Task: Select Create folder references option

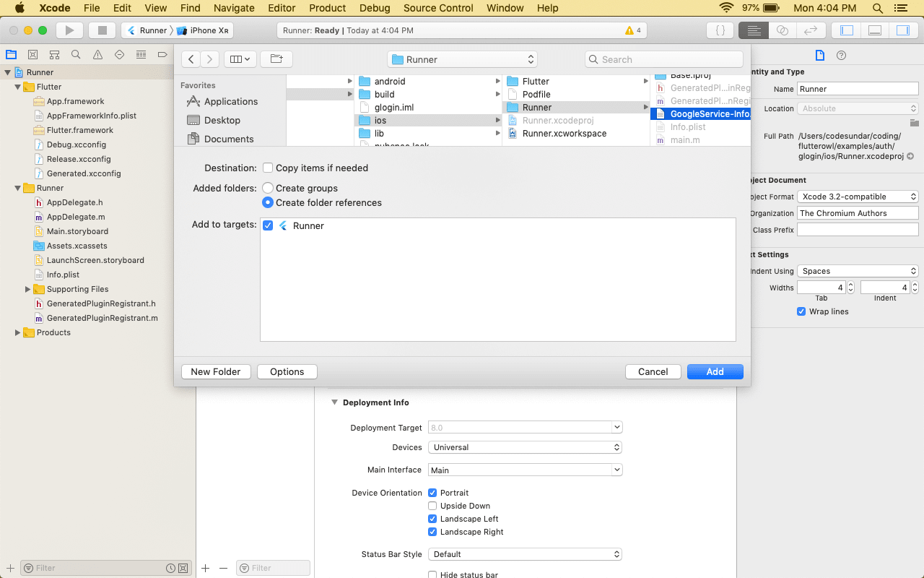Action: coord(268,202)
